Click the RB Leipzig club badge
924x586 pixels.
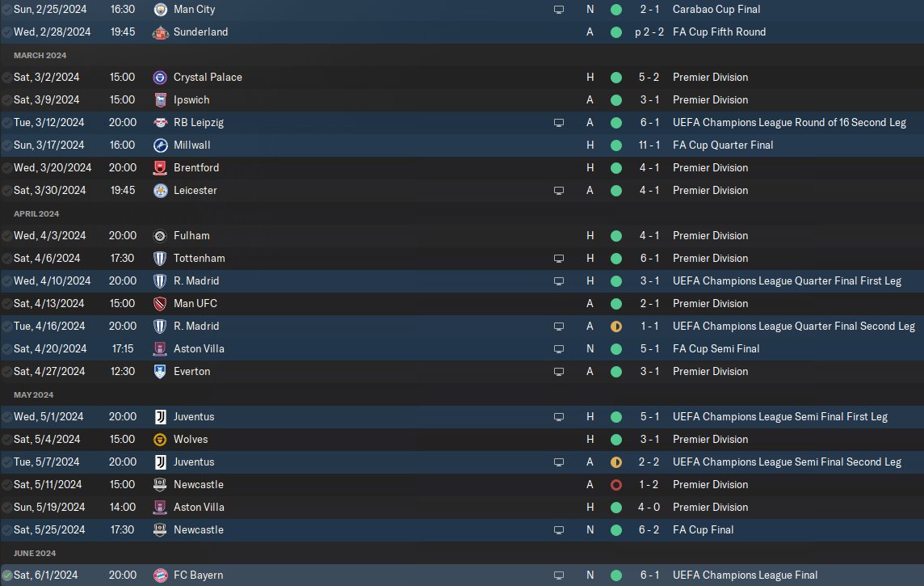(x=160, y=123)
